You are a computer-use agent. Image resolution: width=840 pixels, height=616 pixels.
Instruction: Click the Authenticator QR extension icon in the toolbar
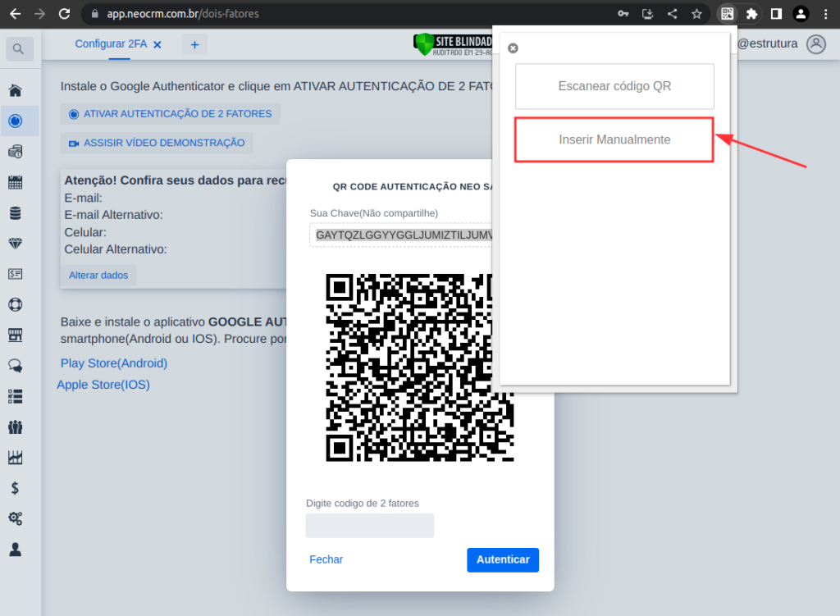[726, 14]
